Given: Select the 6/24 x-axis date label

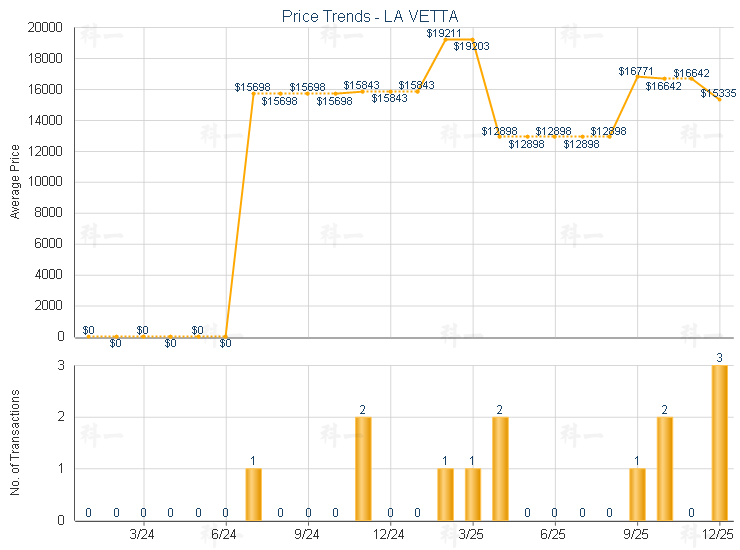Looking at the screenshot, I should pyautogui.click(x=225, y=535).
